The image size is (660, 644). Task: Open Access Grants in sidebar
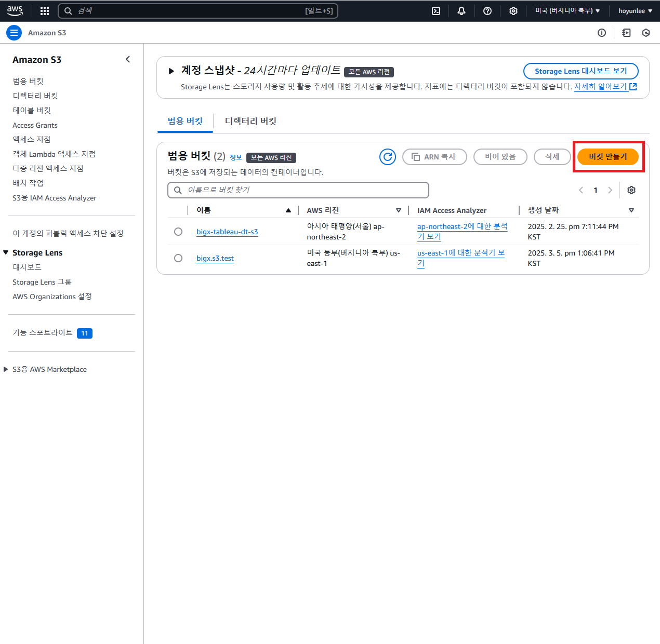35,125
